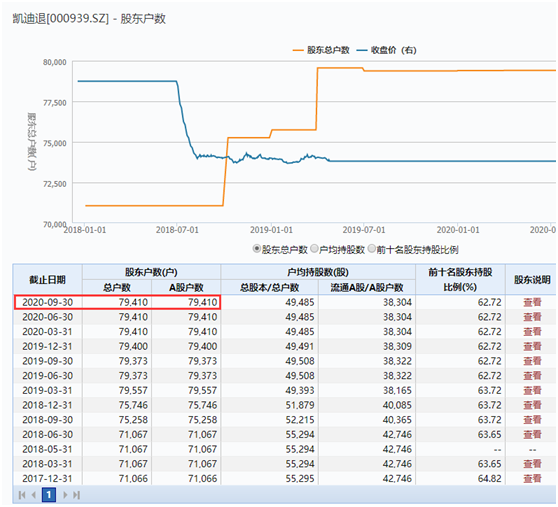Click 流通A股 value 38,165
Image resolution: width=558 pixels, height=507 pixels.
pyautogui.click(x=397, y=390)
